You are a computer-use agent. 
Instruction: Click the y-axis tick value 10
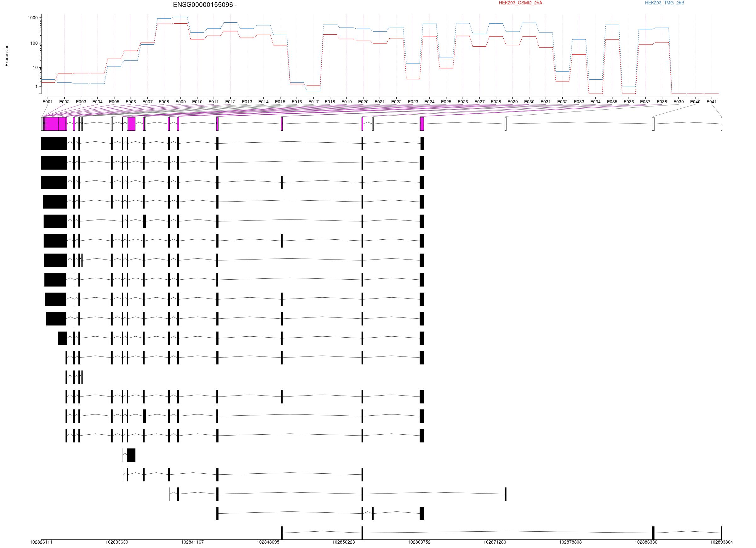(x=35, y=68)
